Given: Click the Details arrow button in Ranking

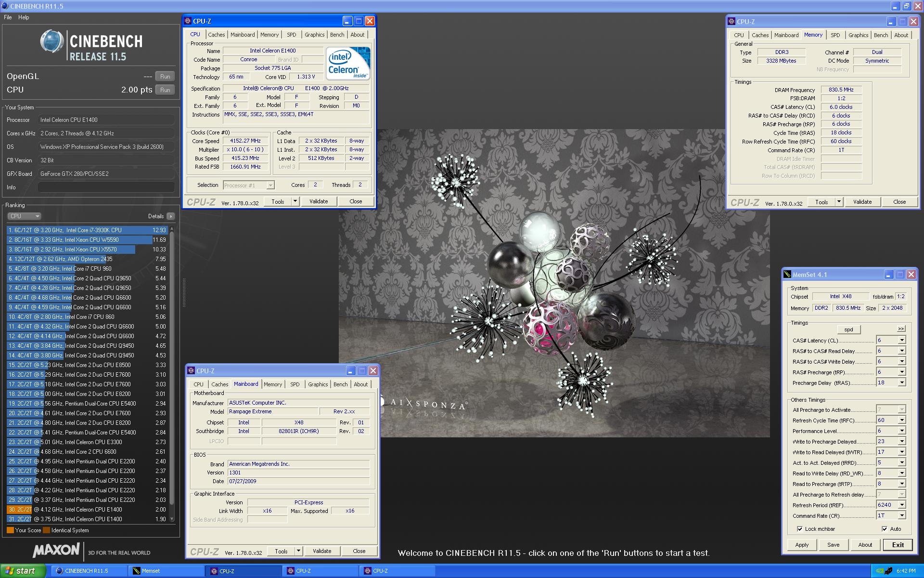Looking at the screenshot, I should click(x=171, y=216).
